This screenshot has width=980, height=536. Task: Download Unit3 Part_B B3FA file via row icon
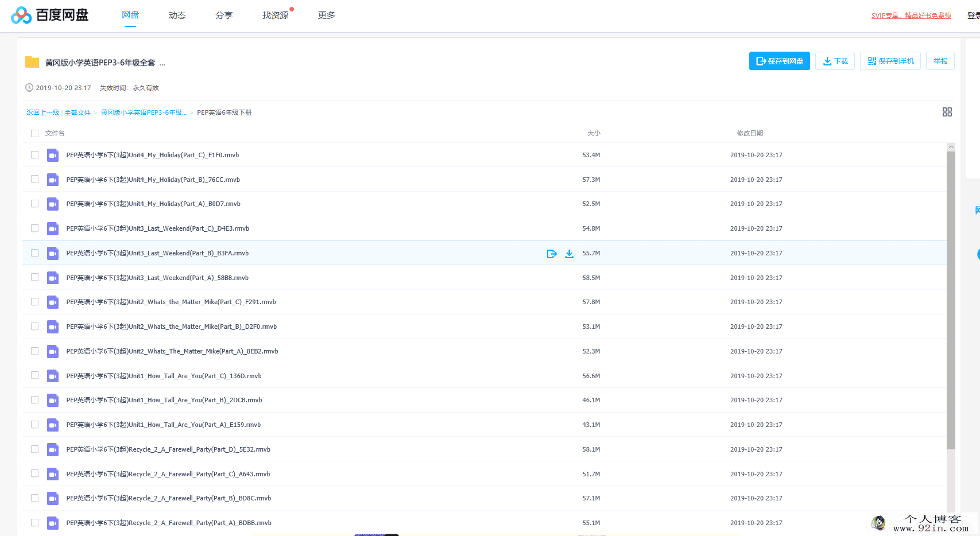[570, 254]
